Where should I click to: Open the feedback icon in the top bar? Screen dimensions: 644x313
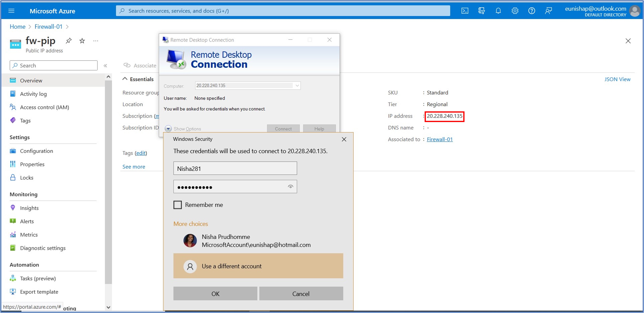click(548, 10)
